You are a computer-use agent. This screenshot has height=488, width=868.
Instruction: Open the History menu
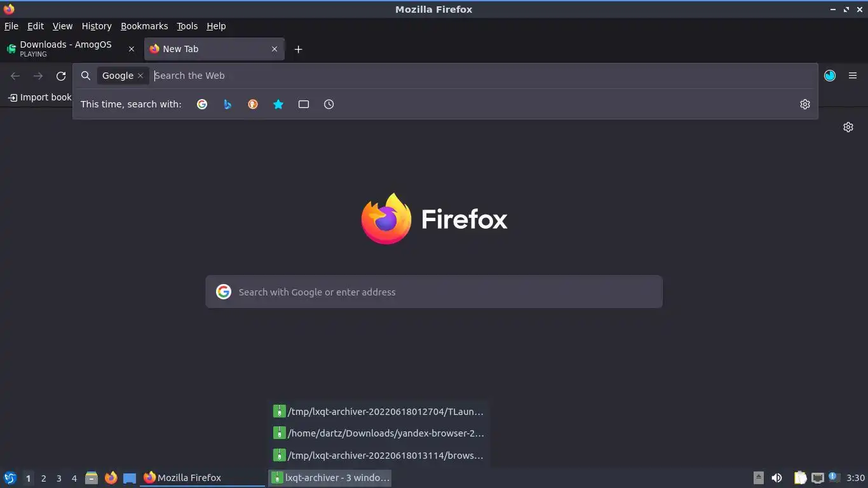pyautogui.click(x=97, y=26)
